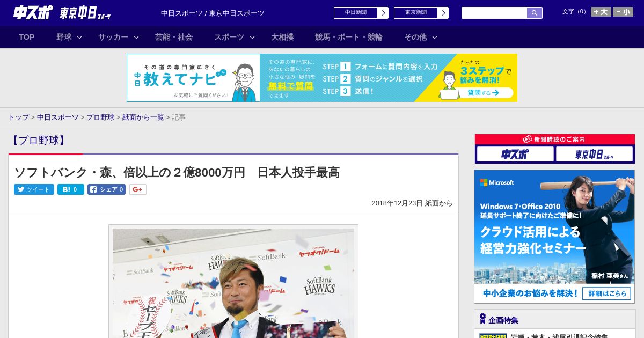Focus the header search input field
This screenshot has height=338, width=644.
coord(494,13)
